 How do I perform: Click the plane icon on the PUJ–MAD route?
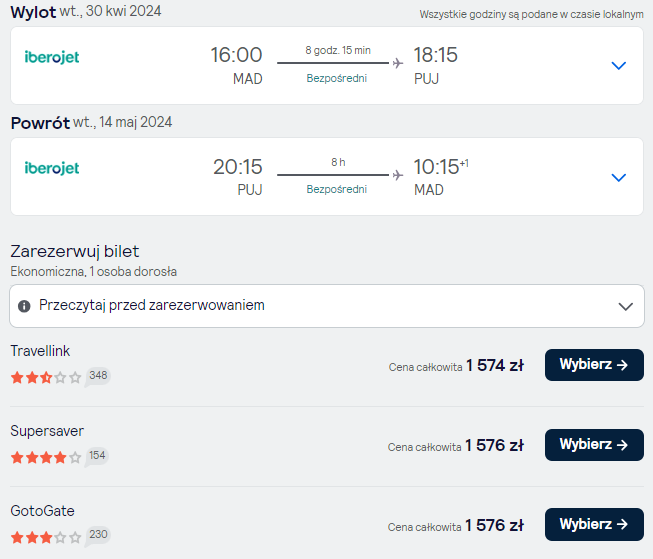(398, 175)
